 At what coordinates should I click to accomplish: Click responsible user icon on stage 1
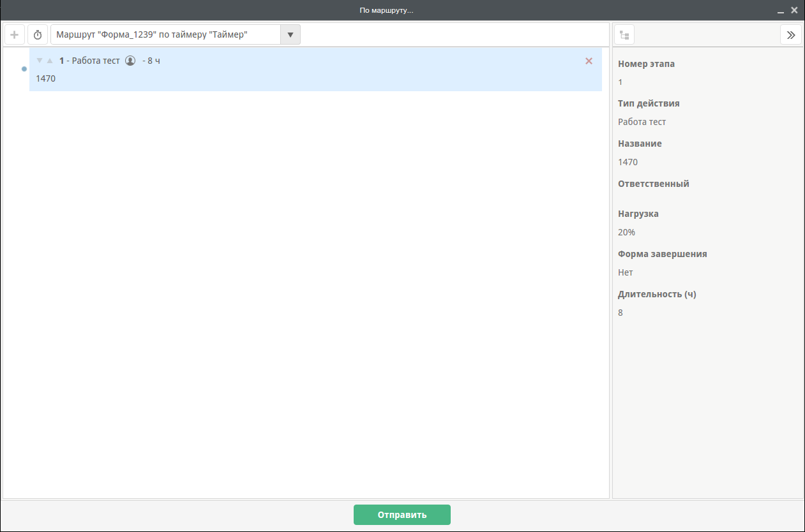click(x=130, y=61)
